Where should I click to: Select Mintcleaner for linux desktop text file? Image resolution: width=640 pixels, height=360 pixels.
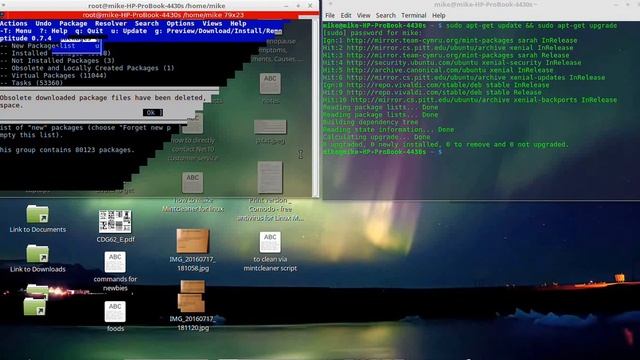[x=193, y=182]
